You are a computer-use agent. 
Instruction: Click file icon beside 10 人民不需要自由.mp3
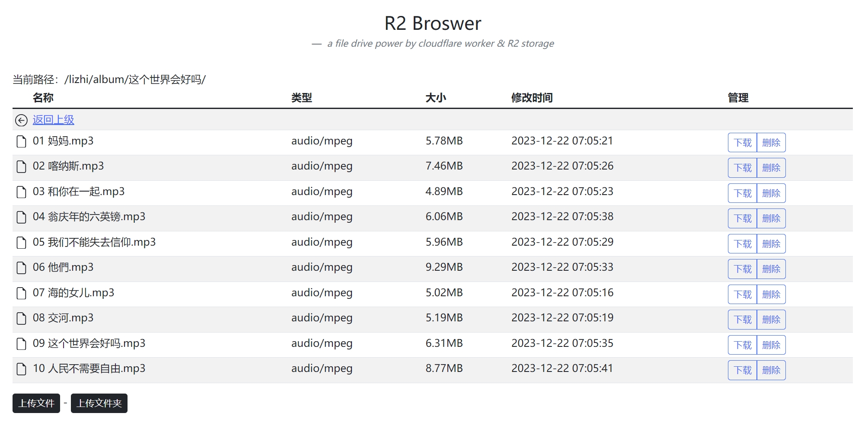click(x=21, y=369)
